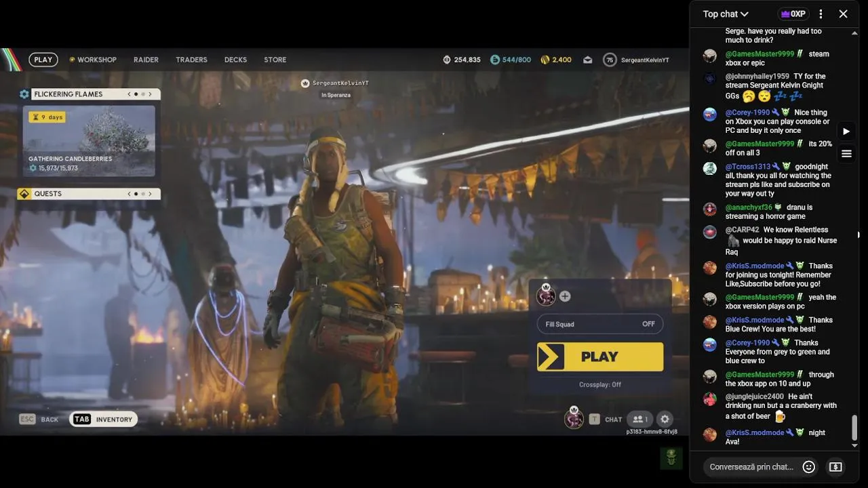The height and width of the screenshot is (488, 868).
Task: Click Crossplay: Off text
Action: [600, 384]
